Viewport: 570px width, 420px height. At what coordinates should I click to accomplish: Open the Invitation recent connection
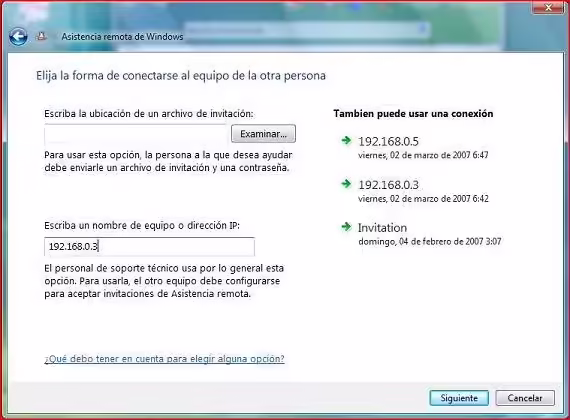click(382, 228)
